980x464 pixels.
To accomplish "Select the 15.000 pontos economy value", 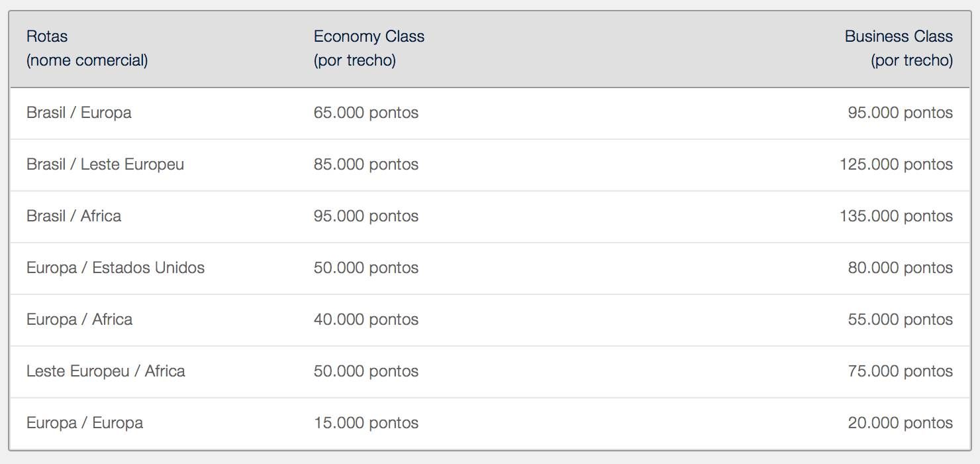I will pos(366,423).
